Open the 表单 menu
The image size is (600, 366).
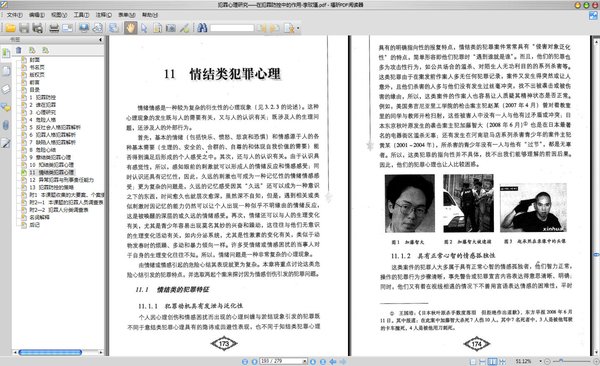[127, 15]
